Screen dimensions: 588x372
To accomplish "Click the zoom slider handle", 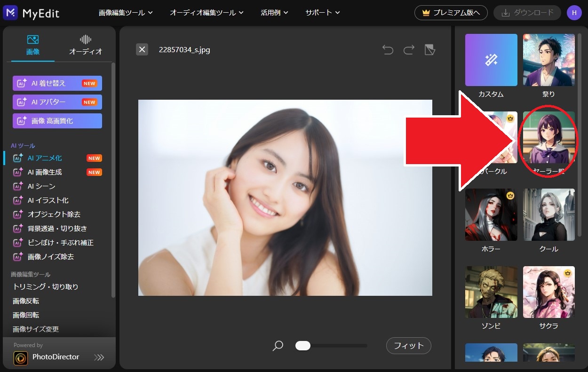I will click(x=303, y=346).
